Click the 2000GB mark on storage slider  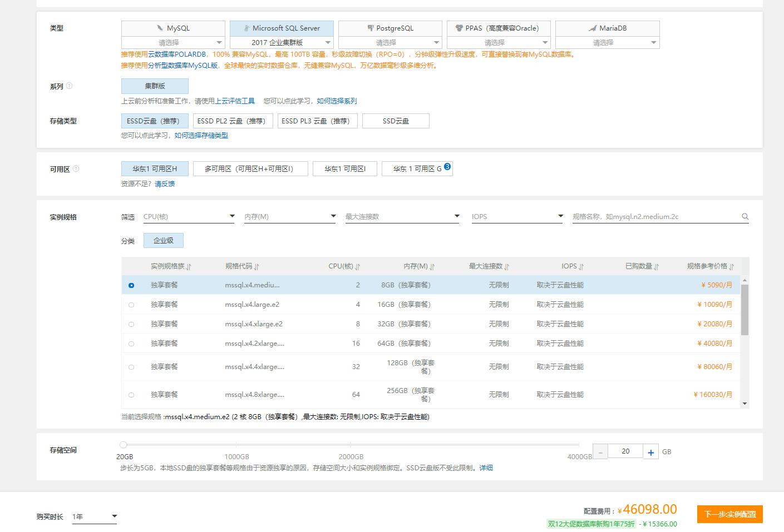click(x=351, y=445)
